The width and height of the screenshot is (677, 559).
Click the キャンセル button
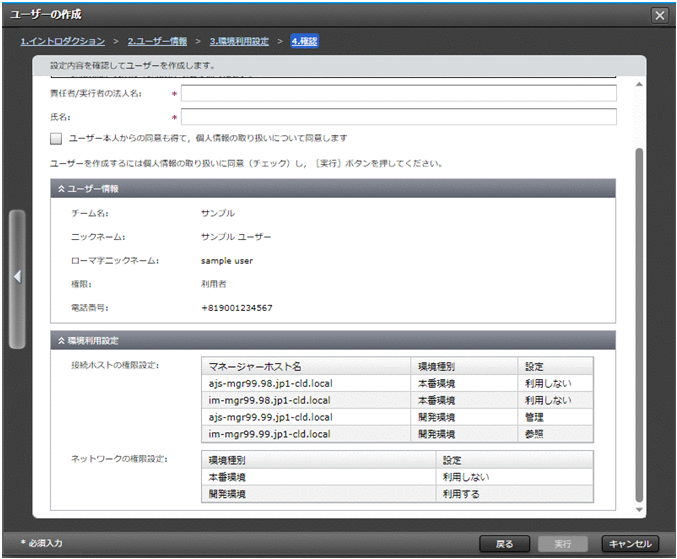tap(630, 544)
